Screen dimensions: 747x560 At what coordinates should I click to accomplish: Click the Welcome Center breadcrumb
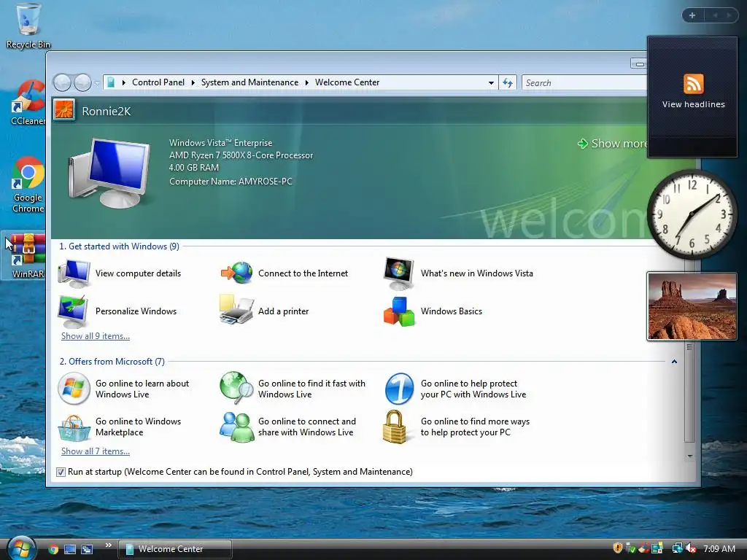pyautogui.click(x=347, y=82)
